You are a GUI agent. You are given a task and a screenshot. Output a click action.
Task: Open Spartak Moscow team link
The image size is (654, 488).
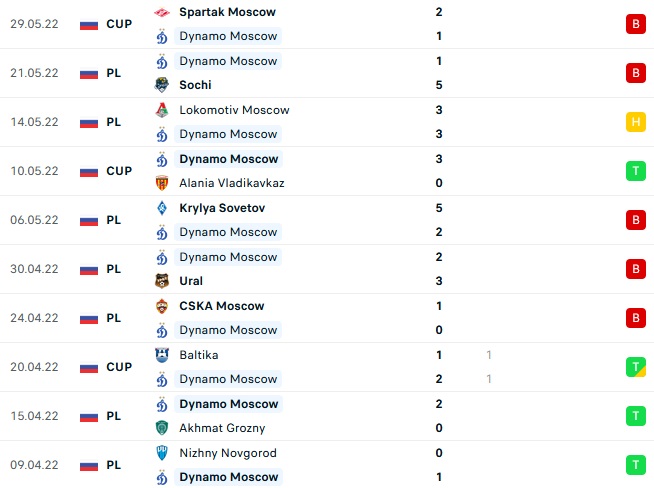tap(226, 12)
